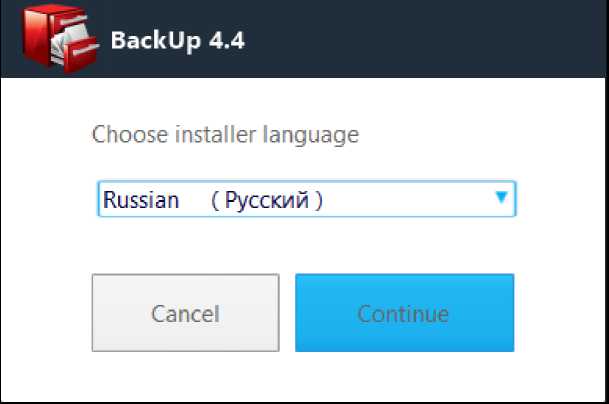Open the installer language dropdown

click(x=306, y=199)
